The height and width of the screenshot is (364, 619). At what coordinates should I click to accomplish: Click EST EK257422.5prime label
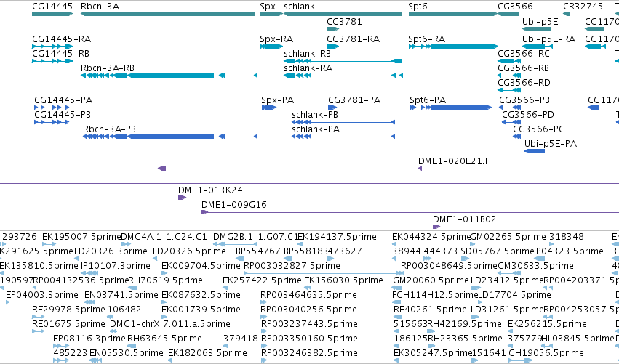point(262,280)
